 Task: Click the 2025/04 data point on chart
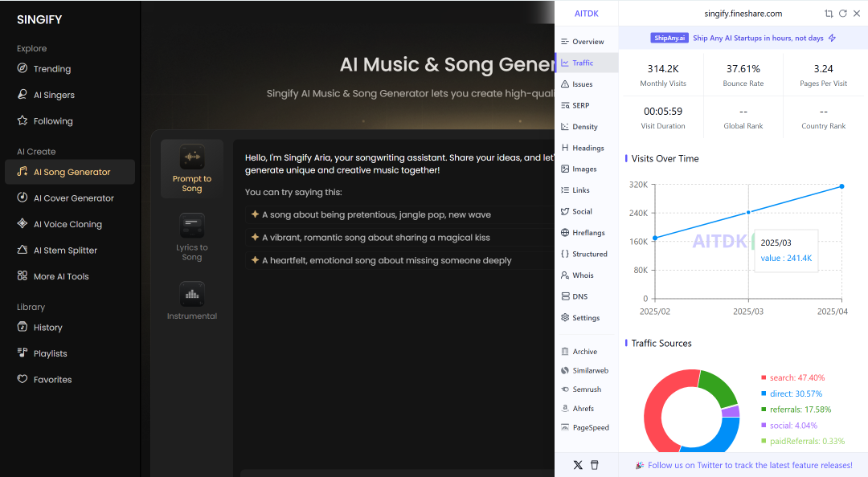coord(842,186)
